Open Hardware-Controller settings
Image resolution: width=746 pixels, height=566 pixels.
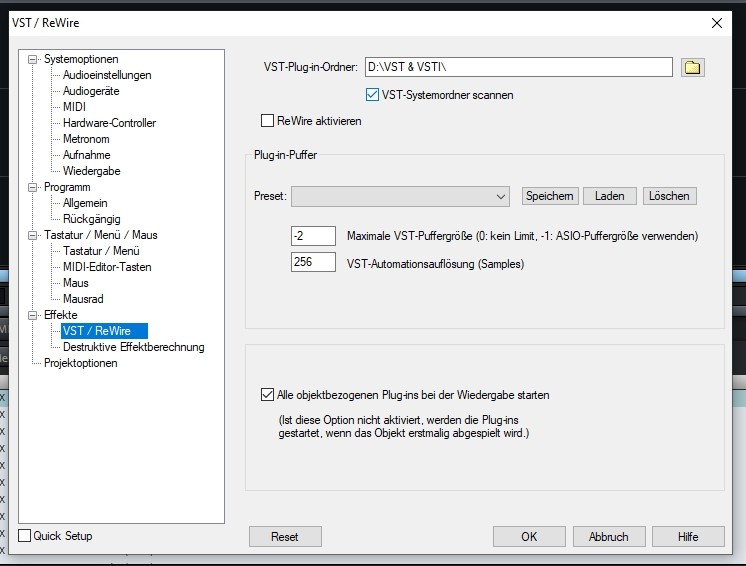tap(109, 123)
